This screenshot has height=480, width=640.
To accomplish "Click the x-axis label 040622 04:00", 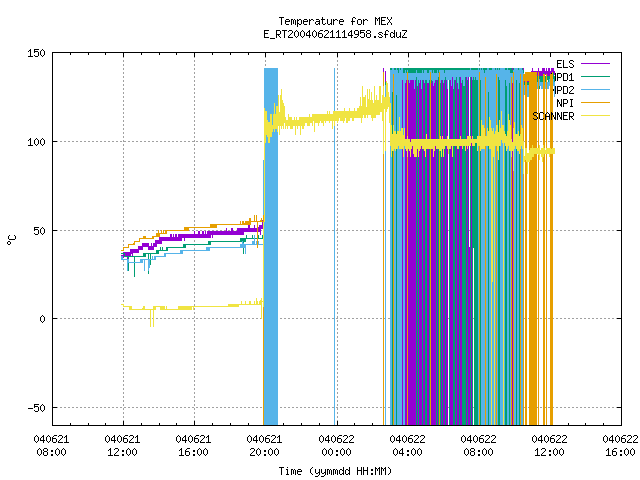I will tap(407, 446).
